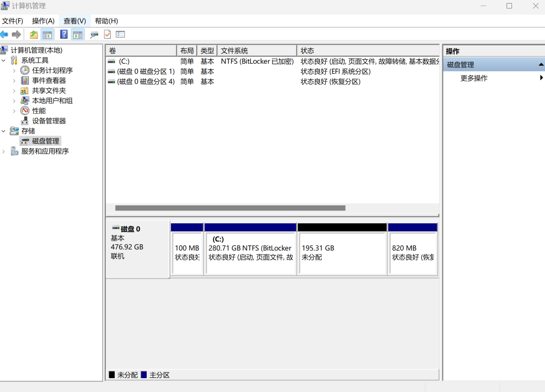Click the blue 主分区 legend swatch
545x392 pixels.
click(x=144, y=374)
